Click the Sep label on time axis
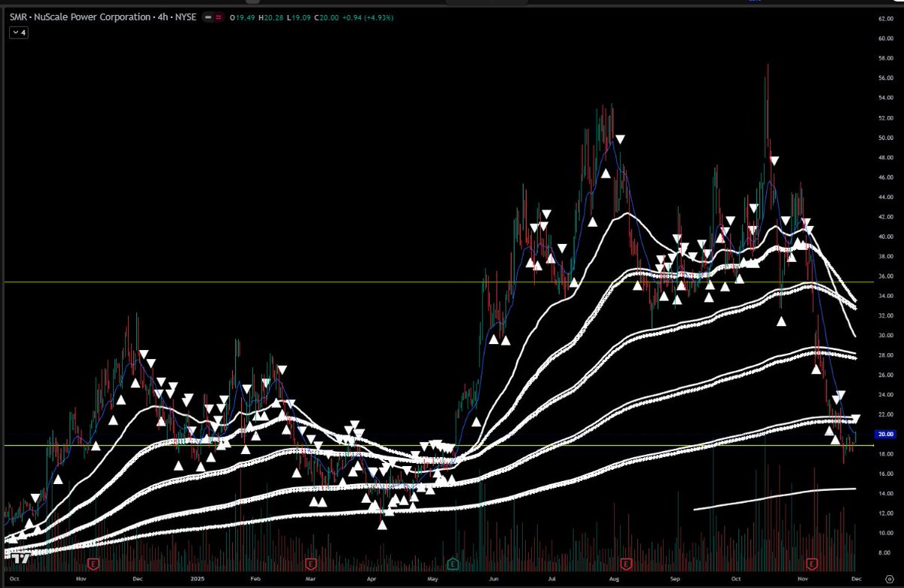This screenshot has height=588, width=904. [x=675, y=580]
